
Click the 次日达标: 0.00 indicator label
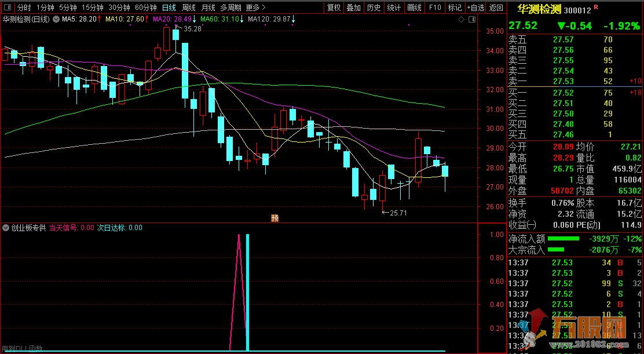coord(119,228)
